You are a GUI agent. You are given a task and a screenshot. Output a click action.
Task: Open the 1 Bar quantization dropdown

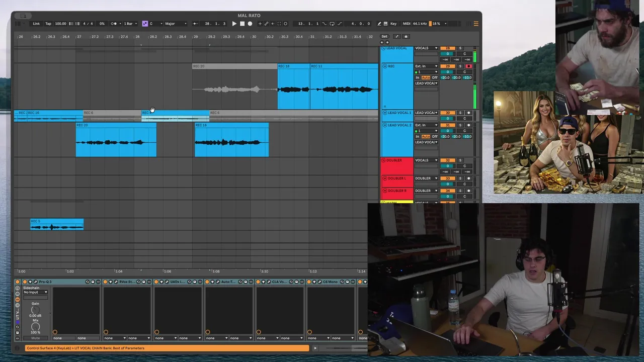pos(130,24)
